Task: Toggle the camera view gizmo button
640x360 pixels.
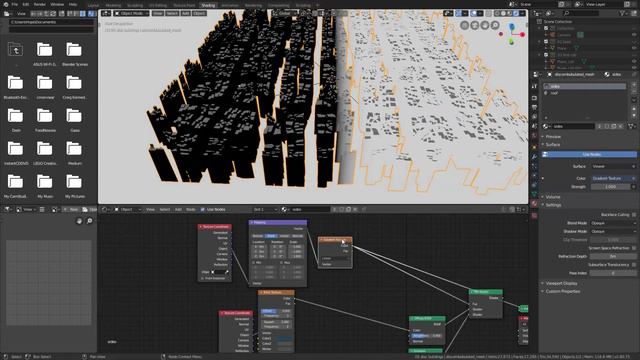Action: [x=475, y=25]
